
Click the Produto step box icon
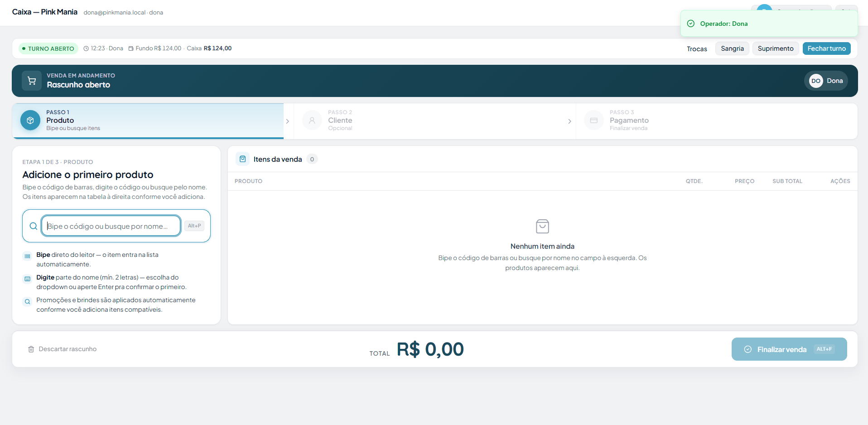(30, 121)
